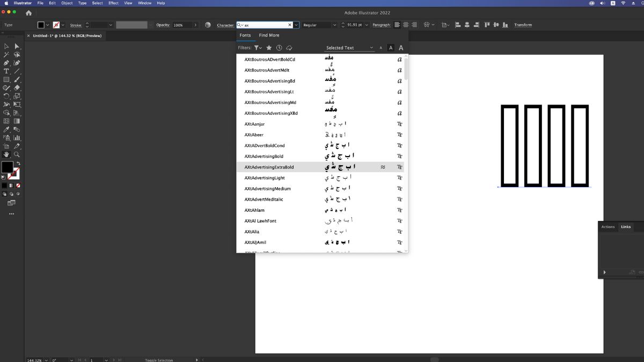This screenshot has height=362, width=644.
Task: Select the Free Transform tool
Action: (x=17, y=105)
